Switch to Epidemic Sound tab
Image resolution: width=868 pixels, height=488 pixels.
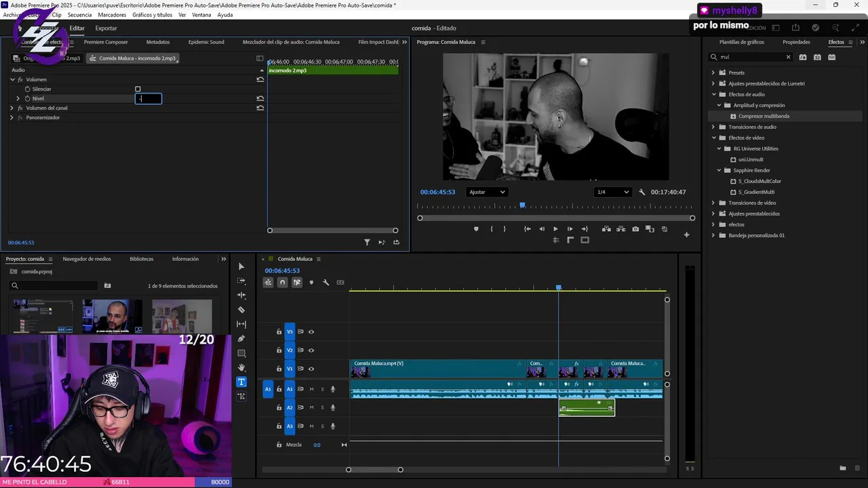click(206, 42)
